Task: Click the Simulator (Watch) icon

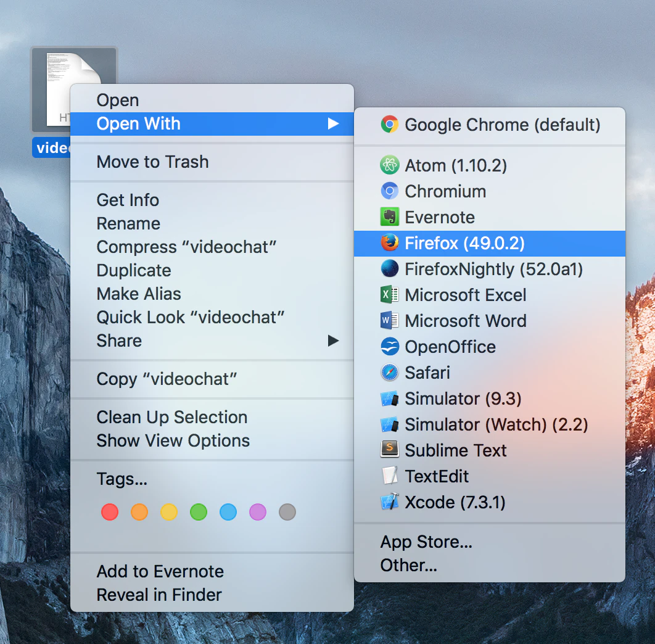Action: 389,424
